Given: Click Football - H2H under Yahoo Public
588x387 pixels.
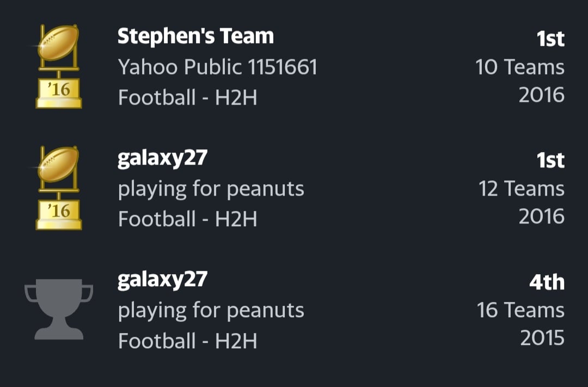Looking at the screenshot, I should 187,98.
